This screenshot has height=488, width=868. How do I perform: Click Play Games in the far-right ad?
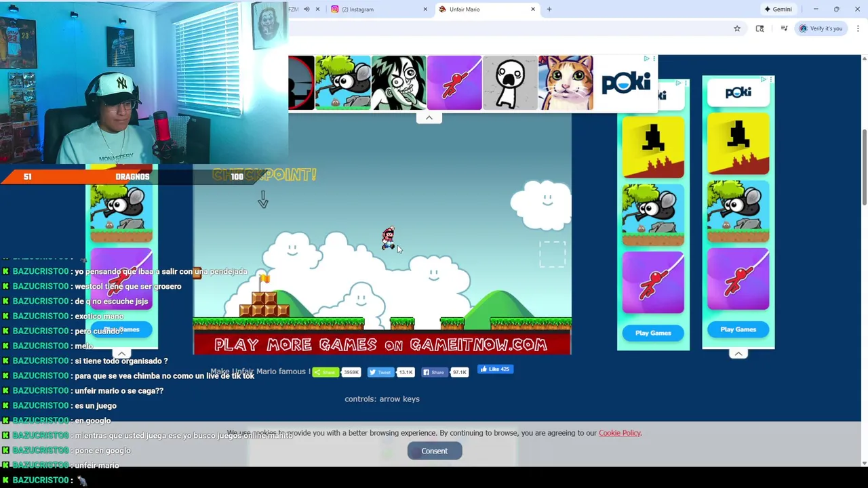click(x=738, y=329)
